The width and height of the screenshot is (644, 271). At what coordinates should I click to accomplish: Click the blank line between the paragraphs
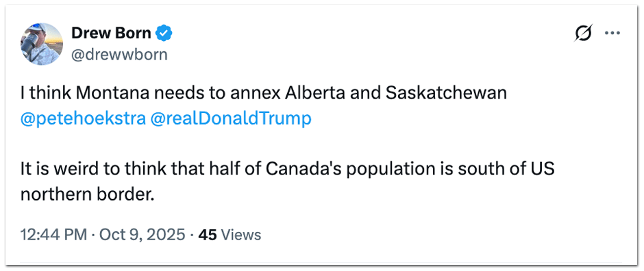(x=288, y=144)
